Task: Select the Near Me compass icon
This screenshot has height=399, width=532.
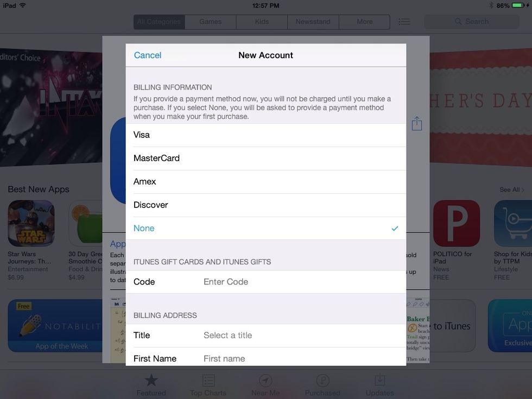Action: [x=265, y=383]
